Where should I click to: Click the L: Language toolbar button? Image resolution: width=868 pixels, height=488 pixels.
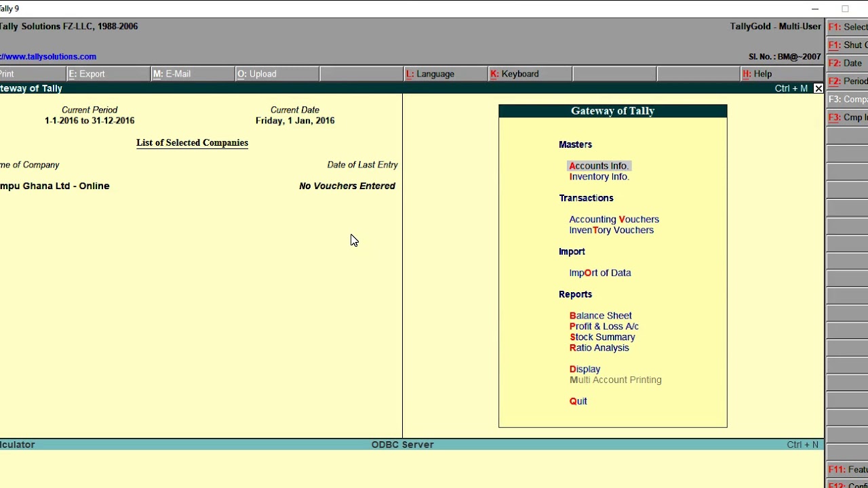pyautogui.click(x=445, y=74)
